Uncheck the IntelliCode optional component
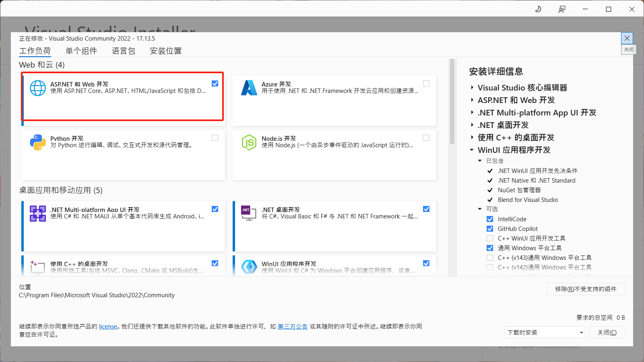Viewport: 644px width, 362px height. click(490, 219)
